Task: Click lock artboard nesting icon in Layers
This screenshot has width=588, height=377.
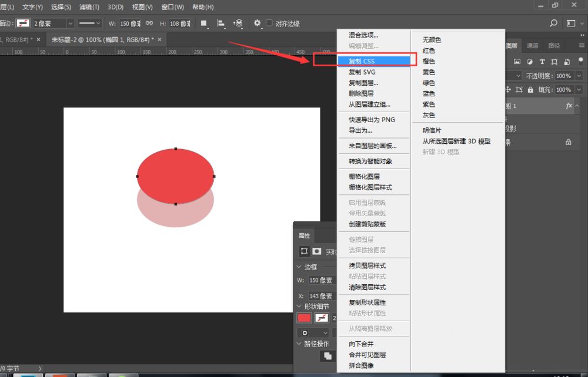Action: pyautogui.click(x=519, y=90)
